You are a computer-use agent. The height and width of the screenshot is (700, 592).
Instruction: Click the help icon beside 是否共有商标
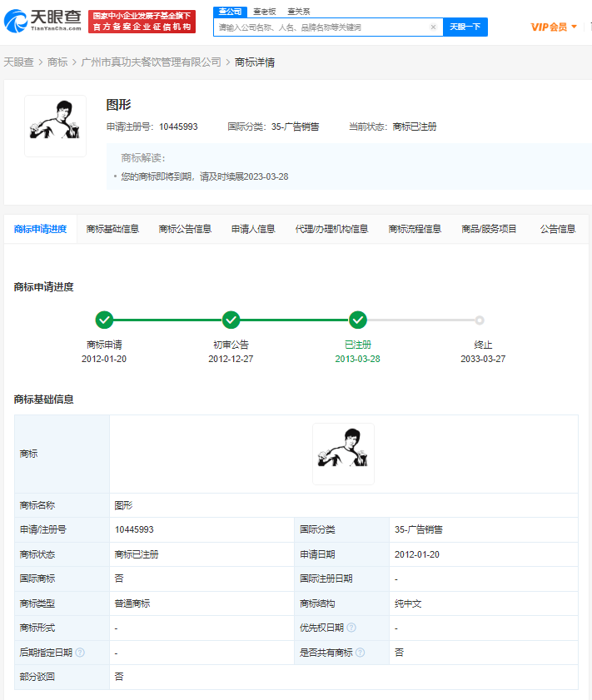(x=361, y=653)
